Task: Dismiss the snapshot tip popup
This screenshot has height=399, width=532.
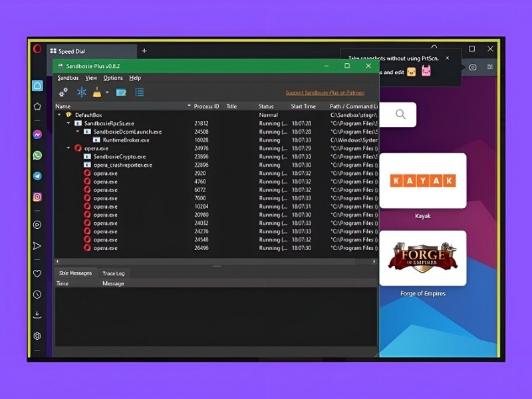Action: click(x=448, y=58)
